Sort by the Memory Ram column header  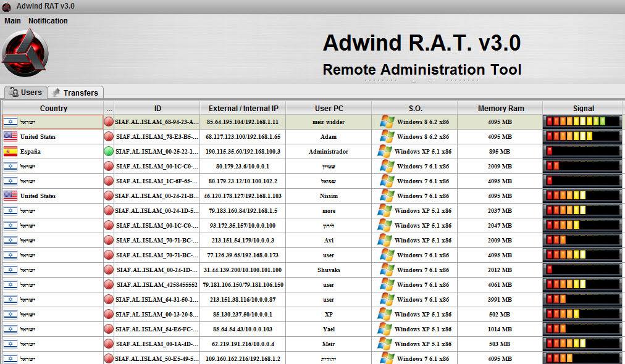pyautogui.click(x=501, y=109)
